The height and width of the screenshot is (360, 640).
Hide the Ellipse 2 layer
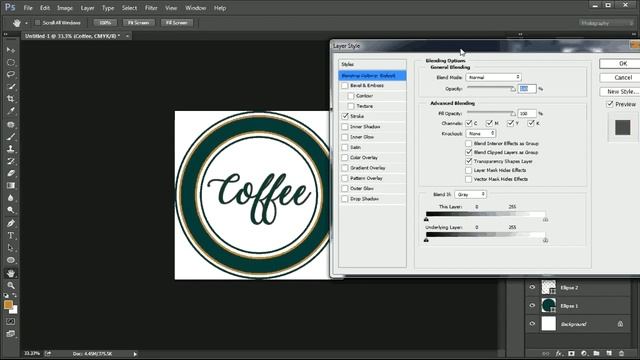pyautogui.click(x=532, y=287)
